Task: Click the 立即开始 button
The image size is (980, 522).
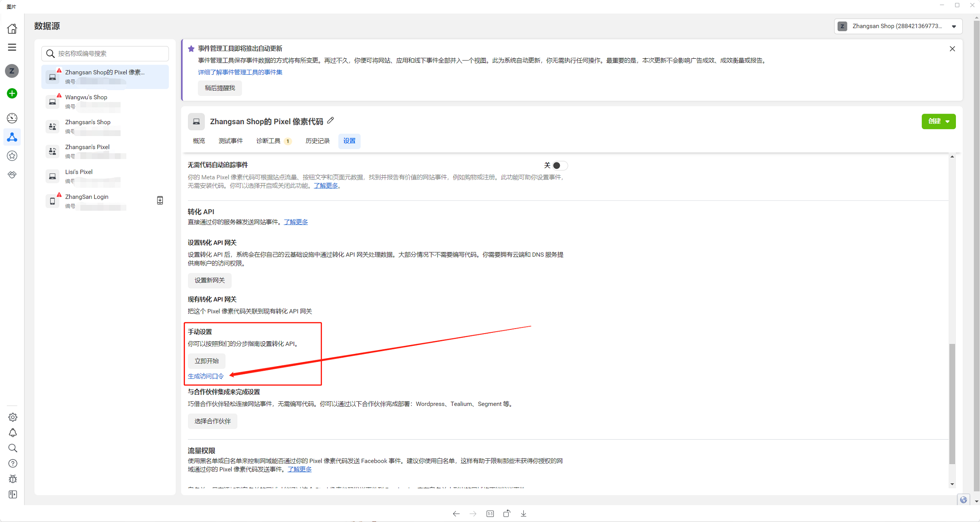Action: [x=207, y=361]
